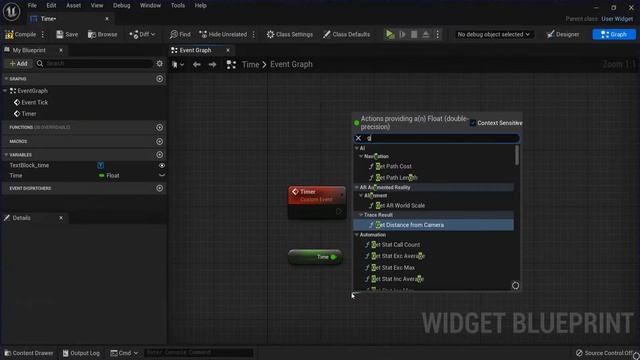640x360 pixels.
Task: Toggle Context Sensitive checkbox
Action: [473, 123]
